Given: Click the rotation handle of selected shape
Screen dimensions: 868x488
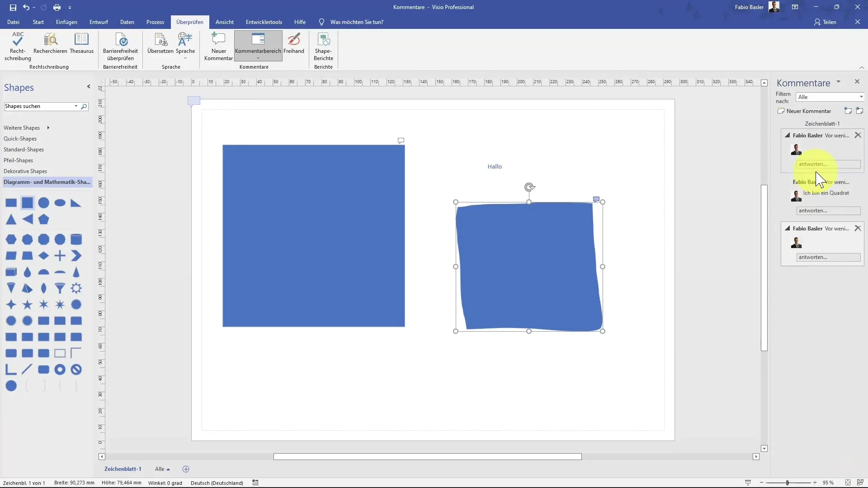Looking at the screenshot, I should point(529,187).
